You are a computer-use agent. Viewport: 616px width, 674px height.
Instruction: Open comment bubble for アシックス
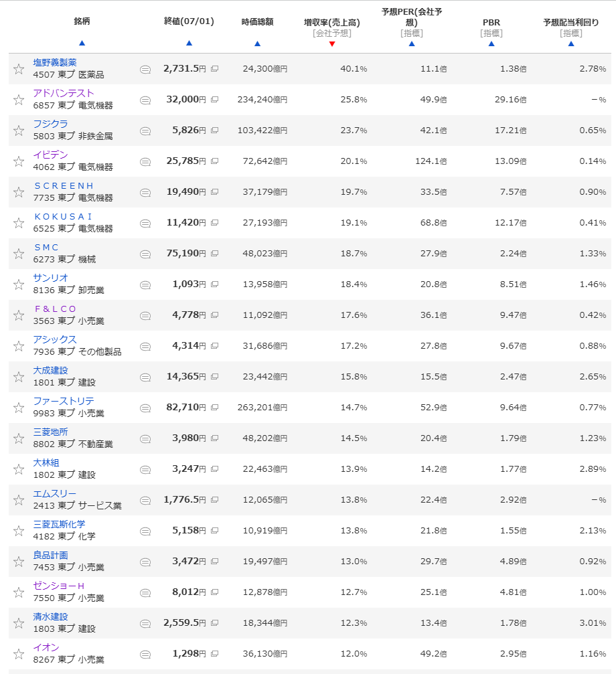tap(145, 347)
